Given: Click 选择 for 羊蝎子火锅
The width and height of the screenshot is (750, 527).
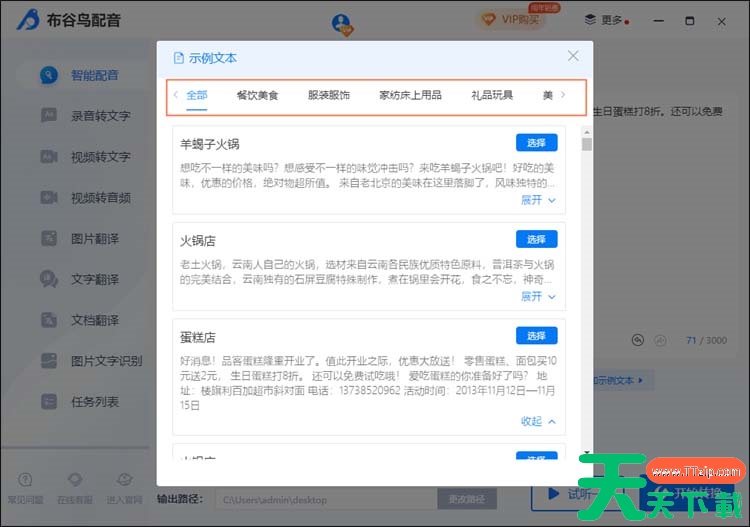Looking at the screenshot, I should coord(537,143).
